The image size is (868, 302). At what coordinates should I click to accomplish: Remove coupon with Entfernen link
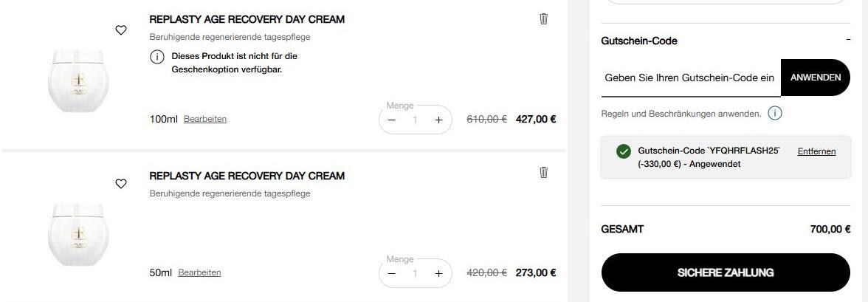tap(816, 151)
